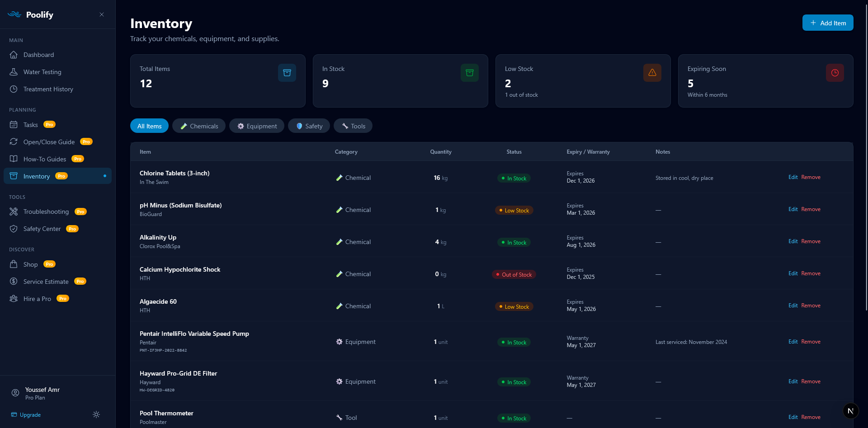Image resolution: width=868 pixels, height=428 pixels.
Task: Edit the pH Minus row
Action: tap(793, 209)
